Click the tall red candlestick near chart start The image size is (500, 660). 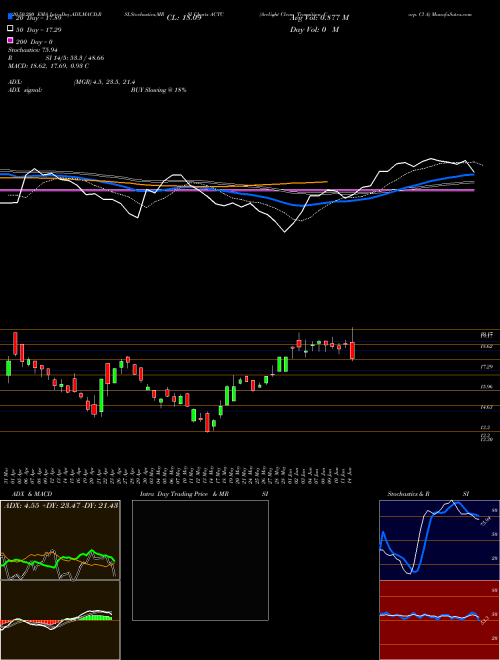(16, 343)
